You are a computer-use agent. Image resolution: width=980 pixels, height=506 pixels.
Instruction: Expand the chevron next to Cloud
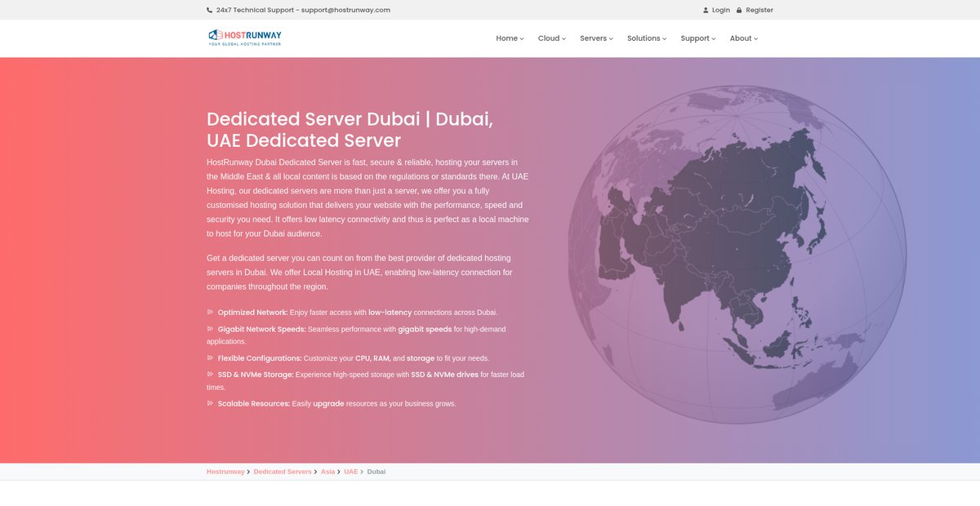pyautogui.click(x=563, y=39)
